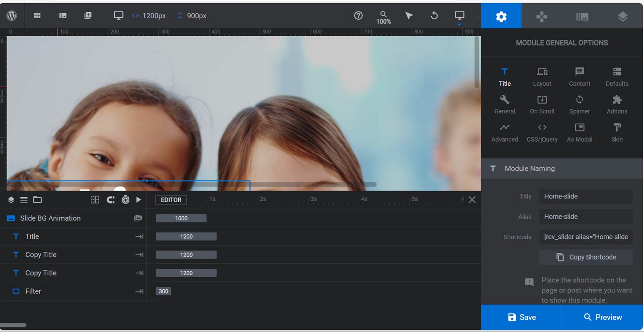The width and height of the screenshot is (644, 332).
Task: Open the Content options
Action: 580,77
